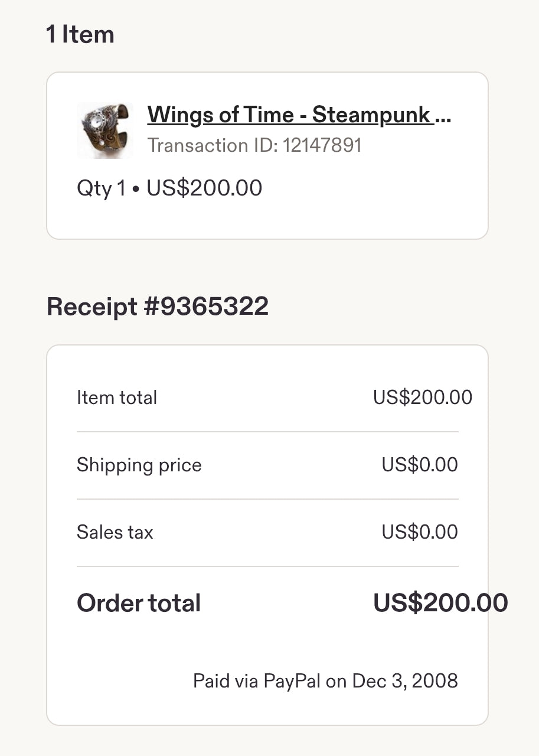Click the truncation ellipsis ending the item title
The width and height of the screenshot is (539, 756).
[x=443, y=115]
